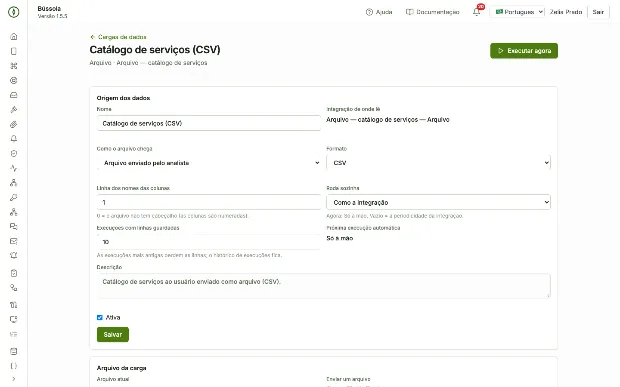Click the red notification count badge

click(x=481, y=7)
